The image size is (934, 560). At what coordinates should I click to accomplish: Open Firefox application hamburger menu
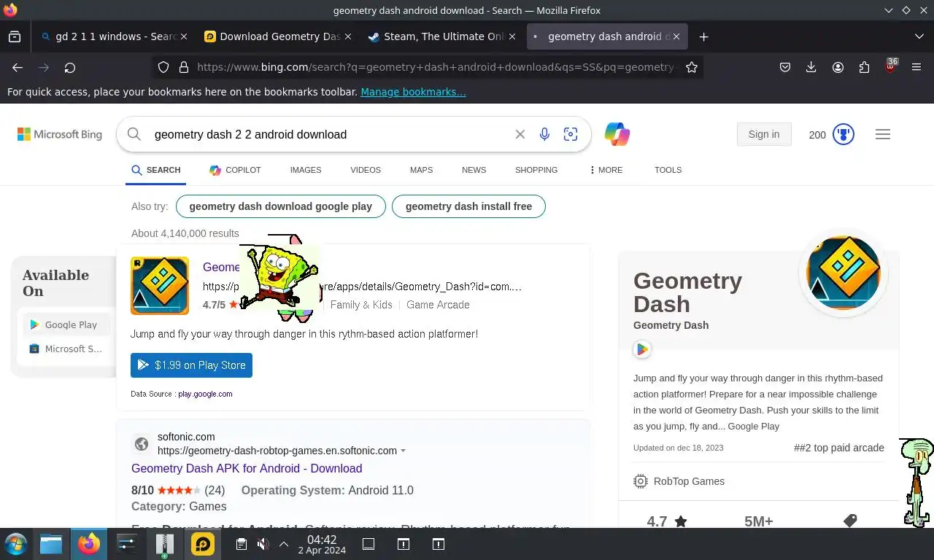[916, 67]
